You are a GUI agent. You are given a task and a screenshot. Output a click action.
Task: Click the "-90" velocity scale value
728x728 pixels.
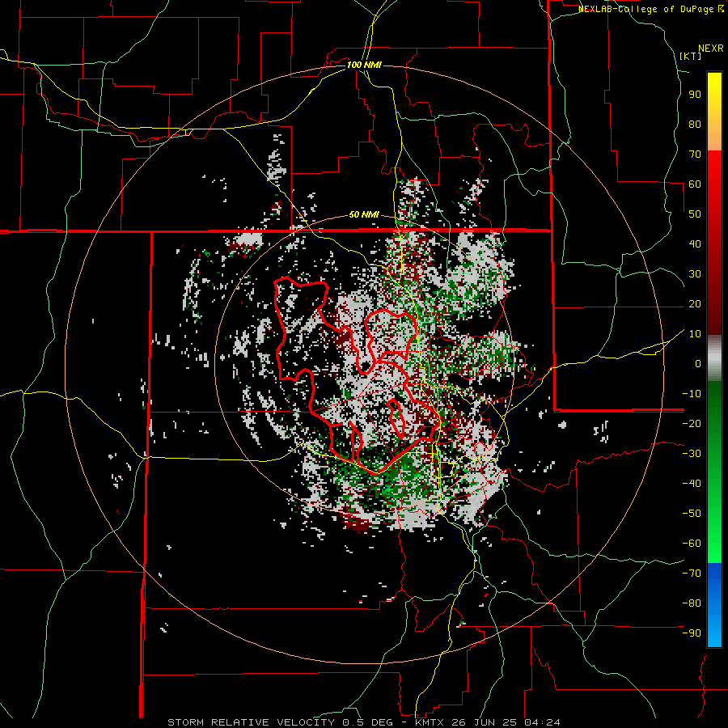pos(692,633)
